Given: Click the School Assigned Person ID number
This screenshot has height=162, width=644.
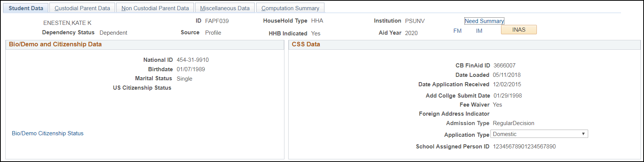Looking at the screenshot, I should click(524, 147).
